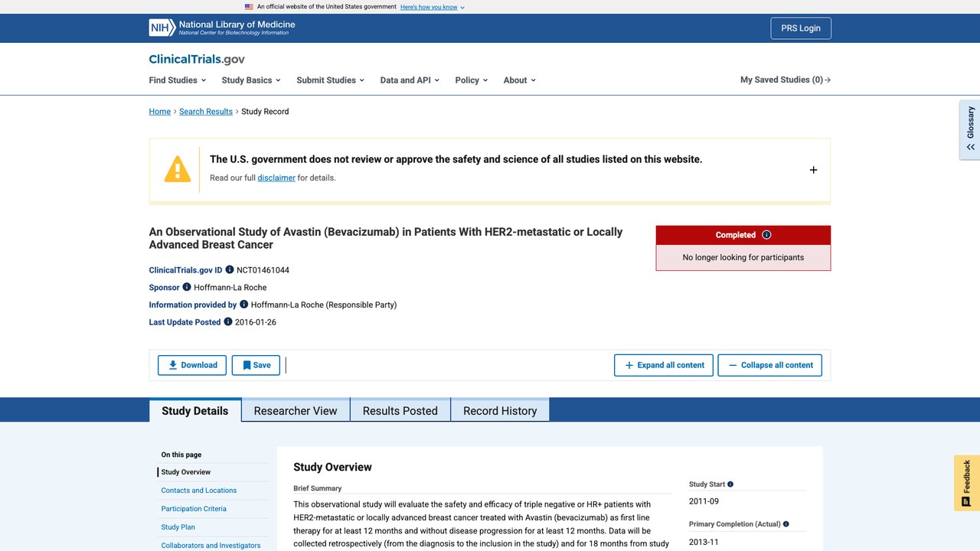Open the yellow Feedback side tab
Image resolution: width=980 pixels, height=551 pixels.
click(x=967, y=483)
